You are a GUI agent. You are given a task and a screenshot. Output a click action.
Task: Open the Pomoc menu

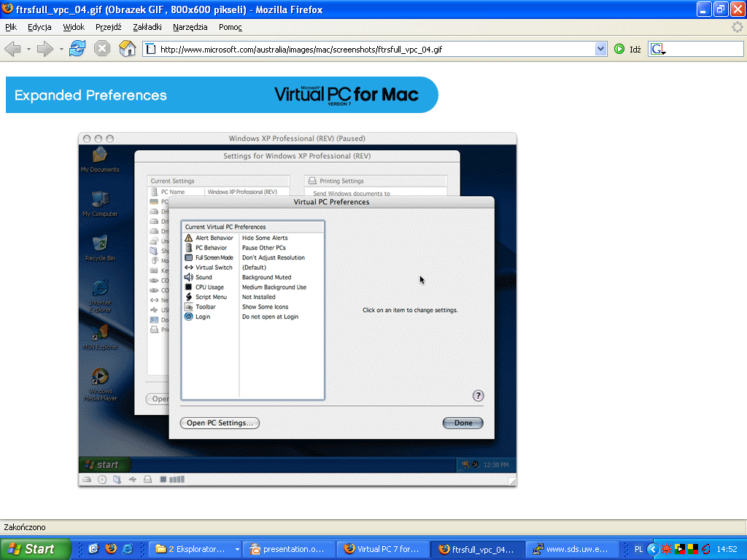coord(231,27)
